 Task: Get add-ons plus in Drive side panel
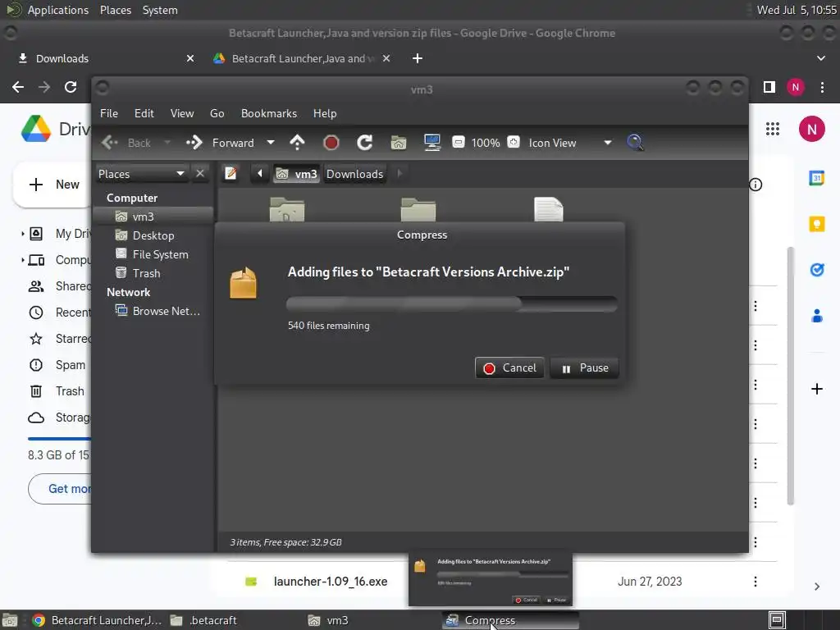click(x=816, y=389)
